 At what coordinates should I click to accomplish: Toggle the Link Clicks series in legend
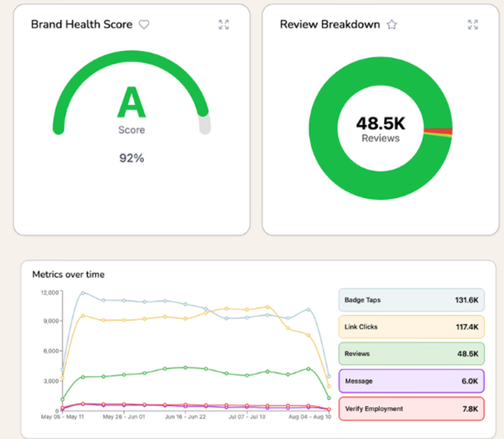(411, 327)
